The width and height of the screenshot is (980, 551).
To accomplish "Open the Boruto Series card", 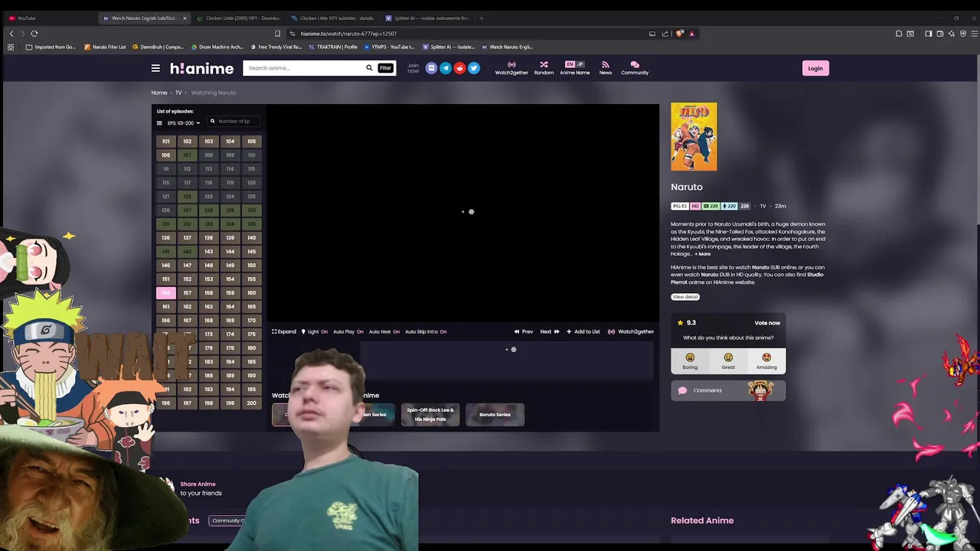I will click(x=495, y=415).
